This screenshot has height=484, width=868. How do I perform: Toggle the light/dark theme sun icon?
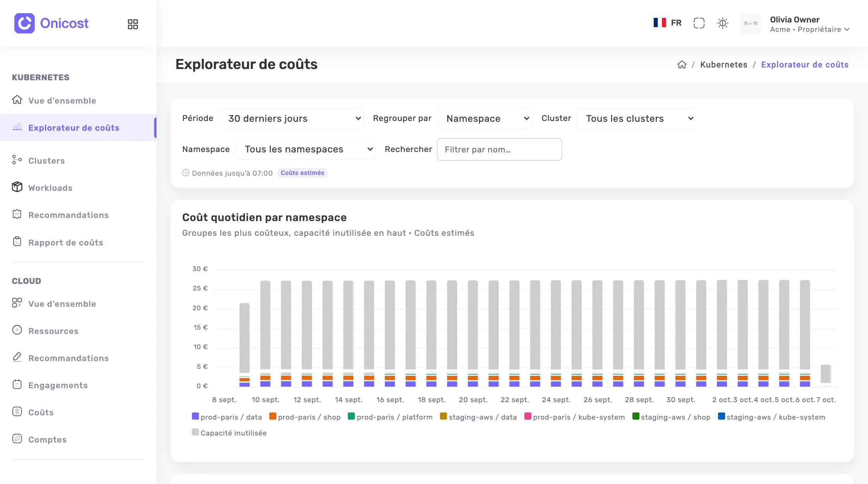tap(723, 23)
